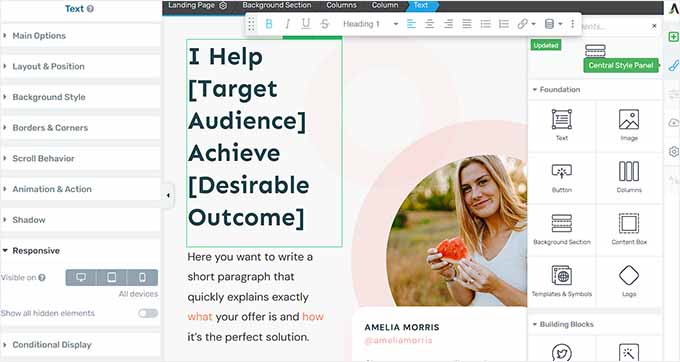Add the Image element
Viewport: 680px width, 362px height.
pyautogui.click(x=629, y=125)
